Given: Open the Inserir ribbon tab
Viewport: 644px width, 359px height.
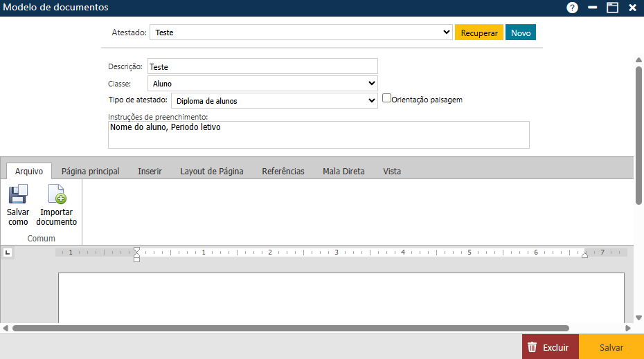Looking at the screenshot, I should pyautogui.click(x=150, y=171).
